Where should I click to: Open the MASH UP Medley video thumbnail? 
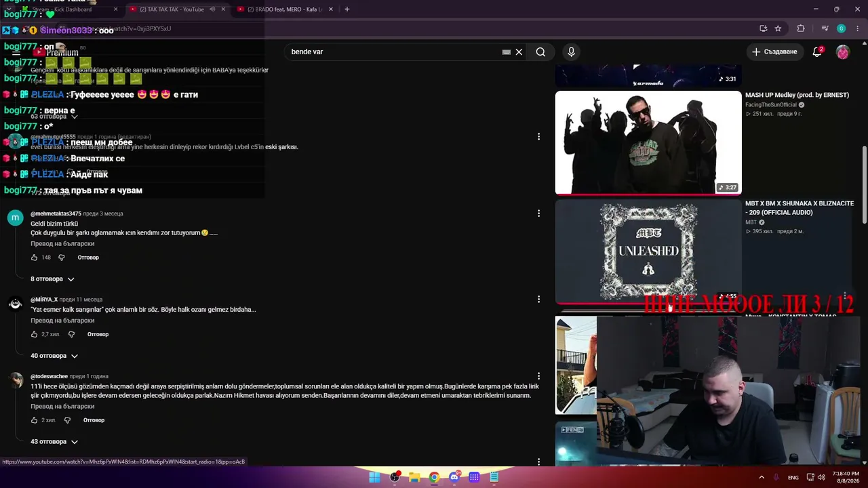pos(648,142)
